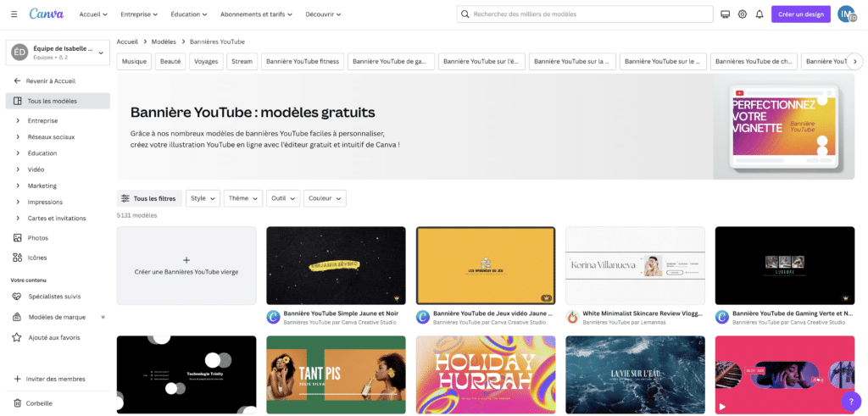Click the plus icon in blank banner card

coord(186,260)
